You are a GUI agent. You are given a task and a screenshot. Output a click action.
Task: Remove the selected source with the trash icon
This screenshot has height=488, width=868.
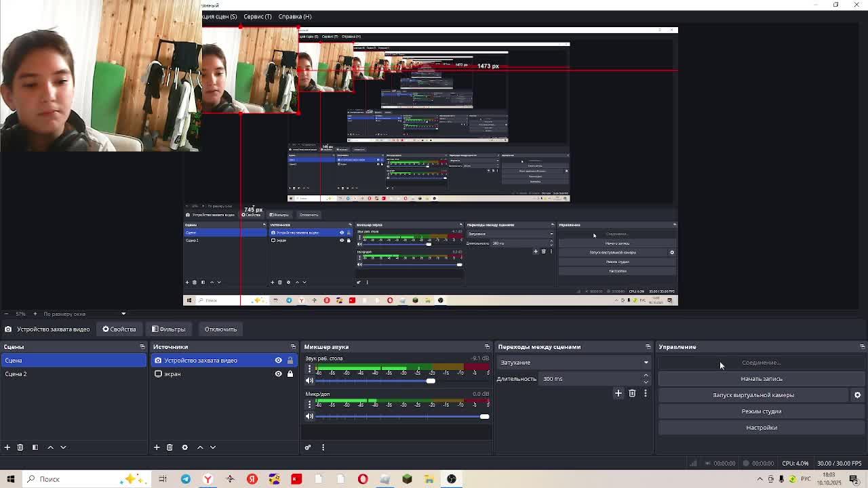(x=170, y=447)
